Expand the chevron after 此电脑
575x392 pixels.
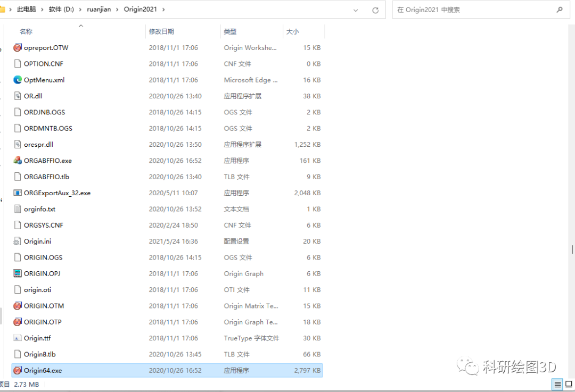pyautogui.click(x=42, y=10)
